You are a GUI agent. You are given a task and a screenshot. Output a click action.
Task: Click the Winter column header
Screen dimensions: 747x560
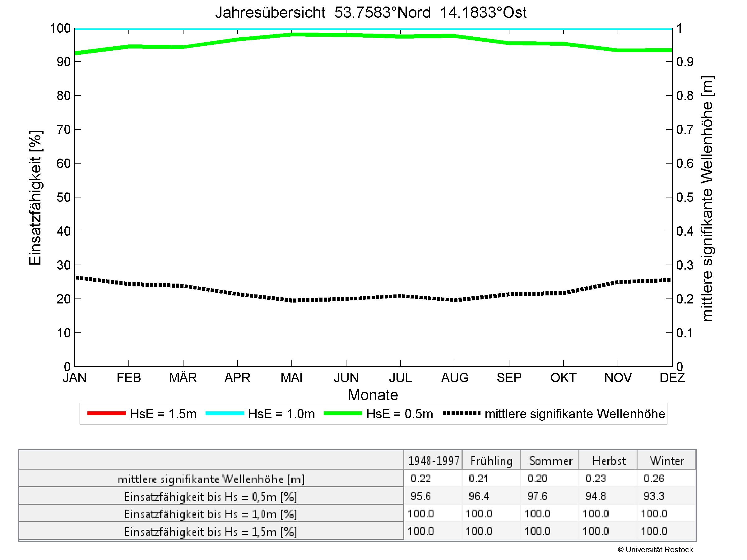[x=667, y=461]
